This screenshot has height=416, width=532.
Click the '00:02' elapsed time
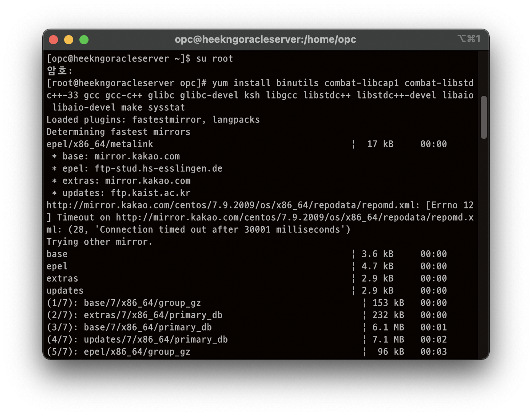coord(434,340)
